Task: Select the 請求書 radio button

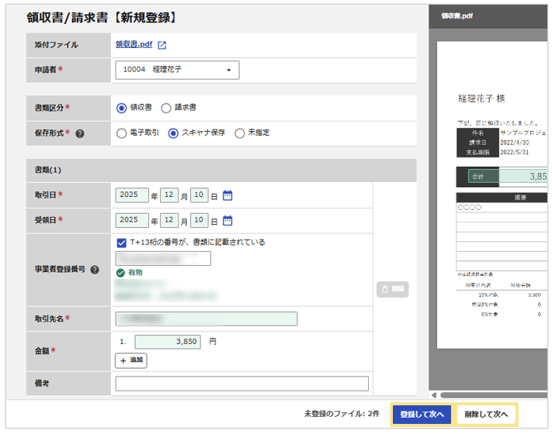Action: (x=166, y=108)
